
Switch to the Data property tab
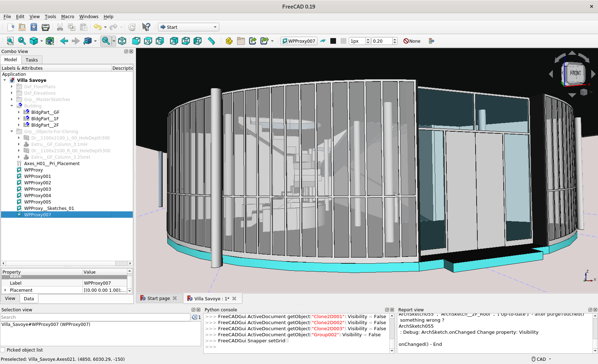pyautogui.click(x=29, y=299)
